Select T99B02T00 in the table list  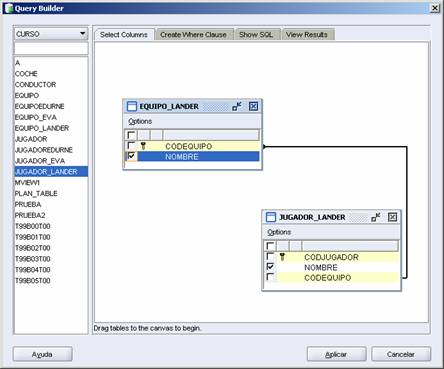coord(51,248)
